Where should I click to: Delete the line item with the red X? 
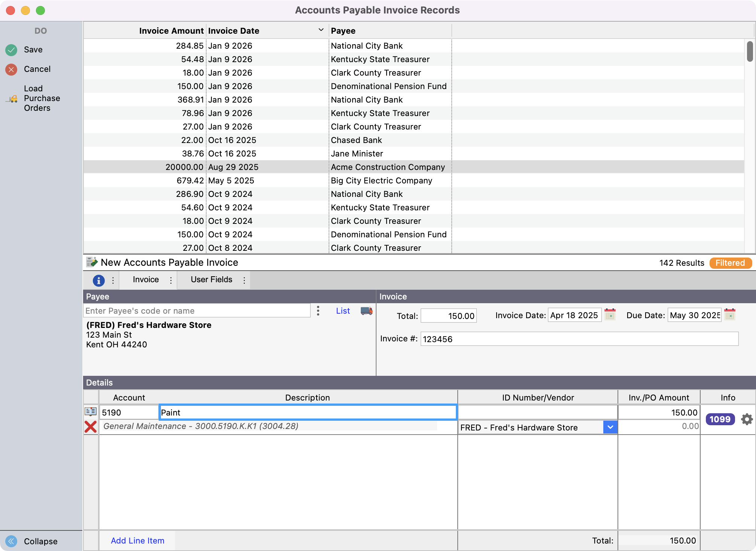[91, 427]
